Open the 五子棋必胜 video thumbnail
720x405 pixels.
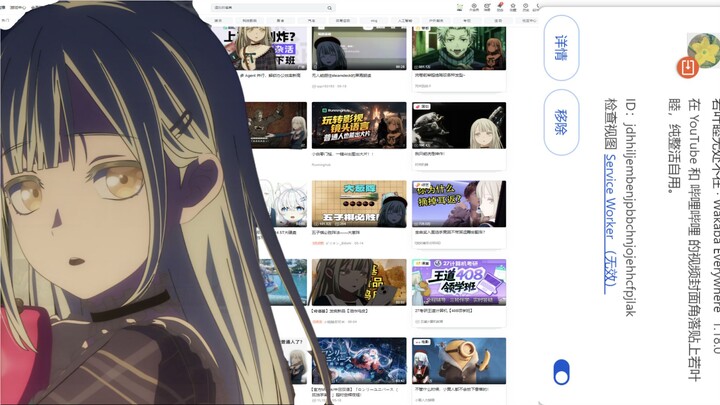point(359,204)
